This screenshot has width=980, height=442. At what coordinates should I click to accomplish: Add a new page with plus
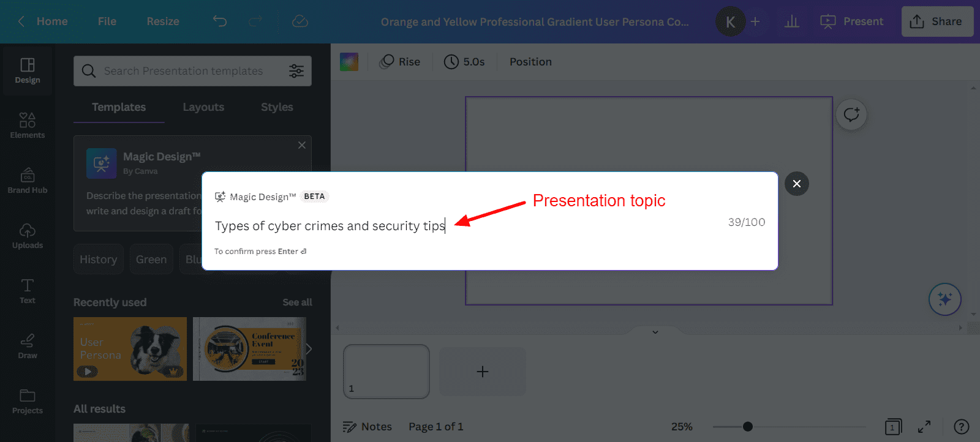click(483, 372)
